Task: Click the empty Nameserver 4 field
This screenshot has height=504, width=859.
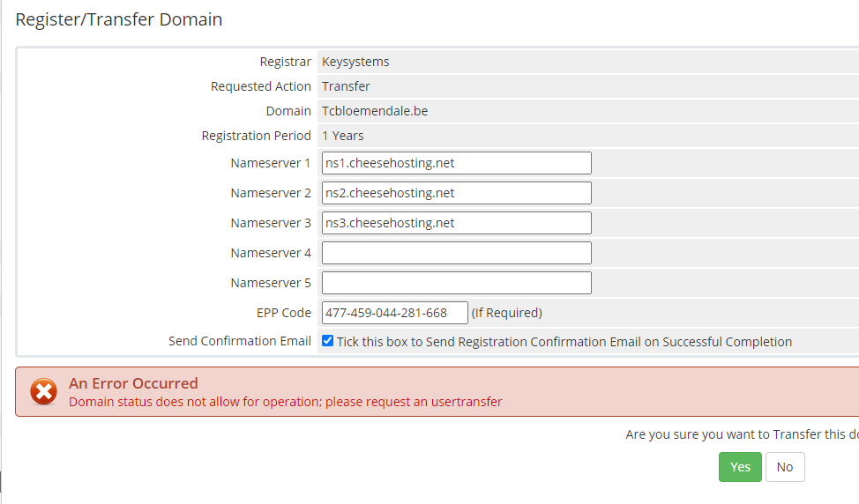Action: [456, 253]
